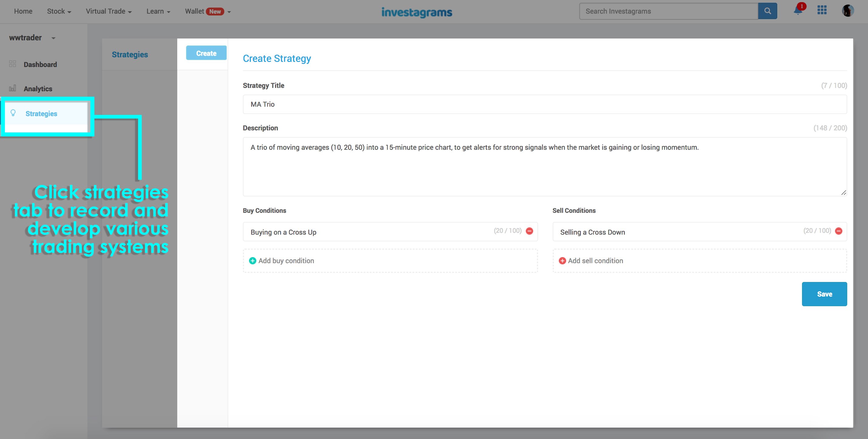The width and height of the screenshot is (868, 439).
Task: Click the Description text area
Action: 545,167
